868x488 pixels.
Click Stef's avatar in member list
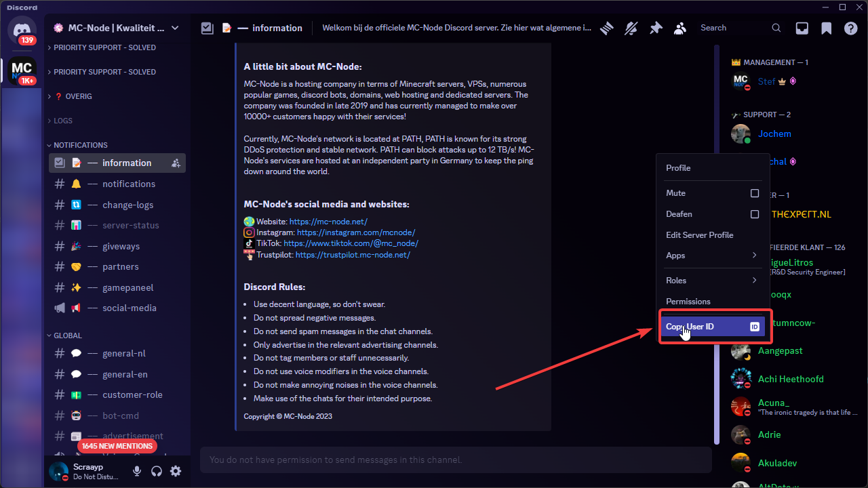741,81
